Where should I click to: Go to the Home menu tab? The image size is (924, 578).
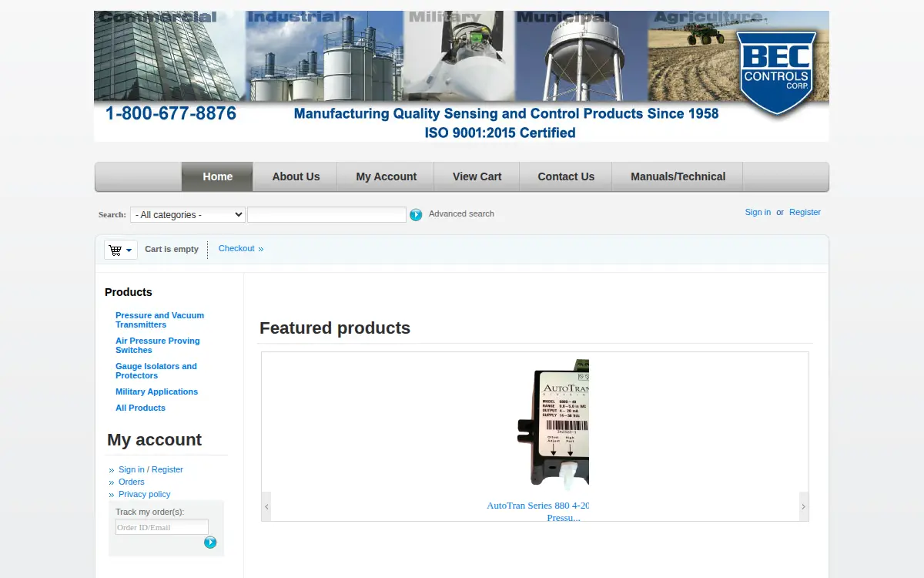[x=217, y=176]
